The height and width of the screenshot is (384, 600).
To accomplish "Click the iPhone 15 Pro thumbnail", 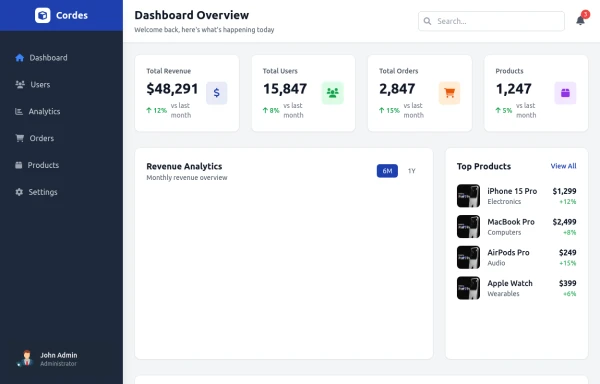I will pyautogui.click(x=468, y=196).
